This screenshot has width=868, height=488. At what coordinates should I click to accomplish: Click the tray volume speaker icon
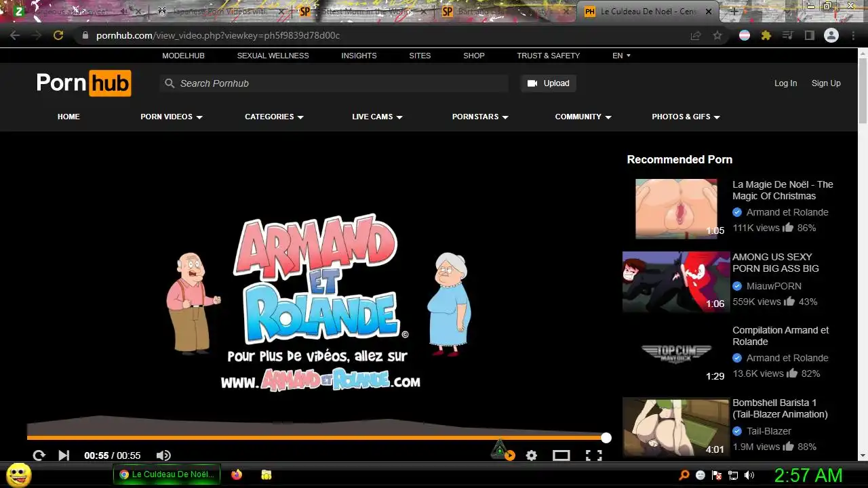point(749,475)
